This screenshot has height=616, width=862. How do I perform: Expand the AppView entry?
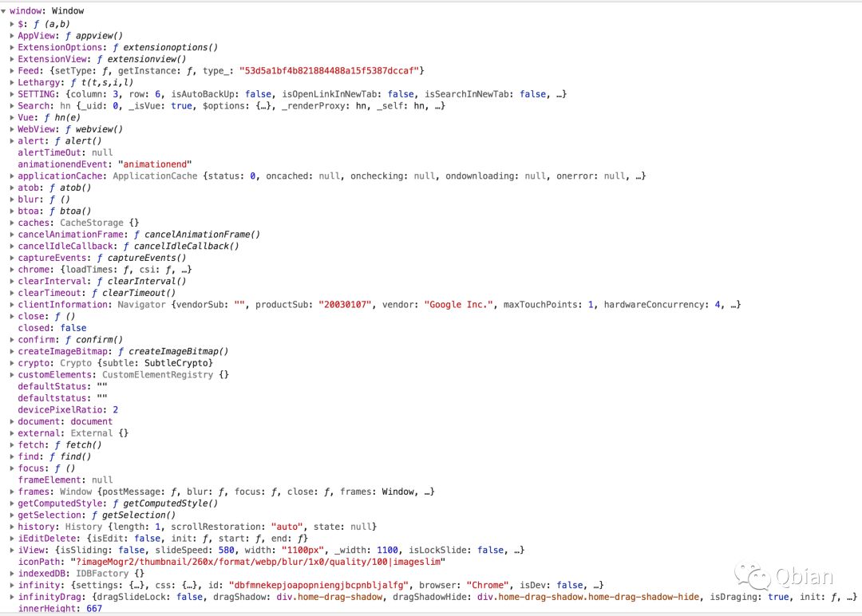(11, 36)
